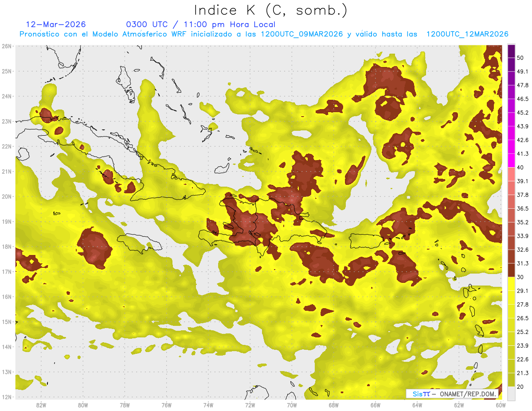Click the colorbar value "21.3"
532x411 pixels.
522,373
